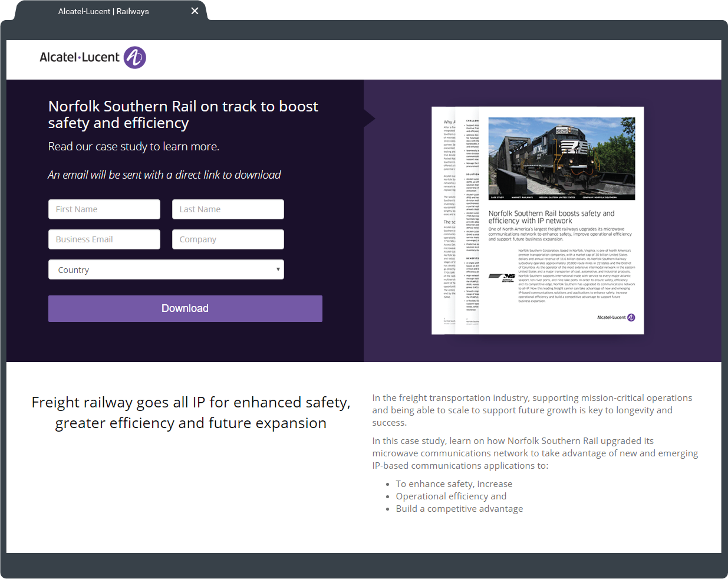The image size is (728, 579).
Task: Click bullet 'Build a competitive advantage'
Action: (x=459, y=509)
